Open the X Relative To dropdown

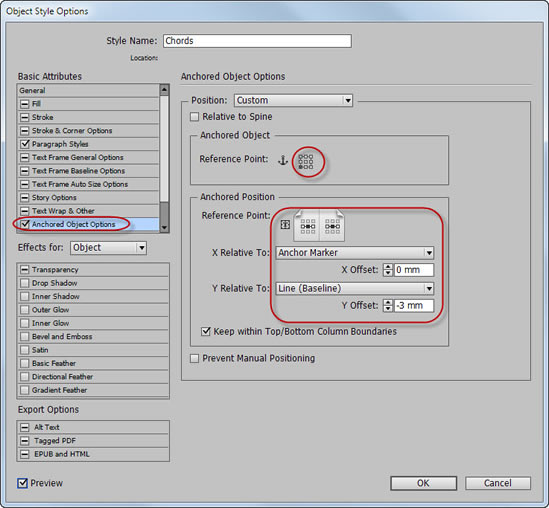click(x=355, y=253)
